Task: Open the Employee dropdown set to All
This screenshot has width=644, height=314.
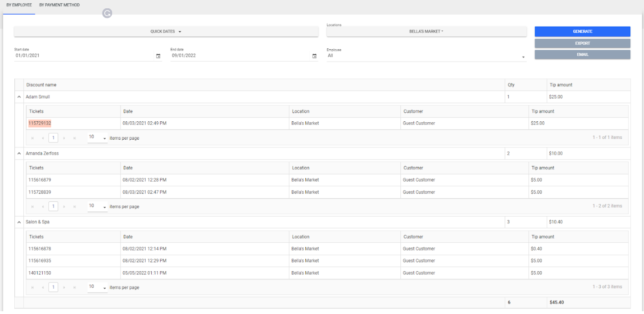Action: point(426,56)
